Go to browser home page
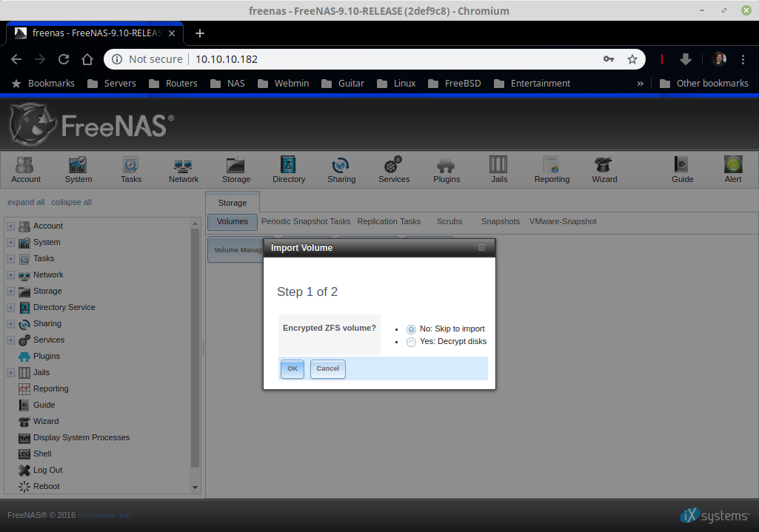 click(87, 59)
